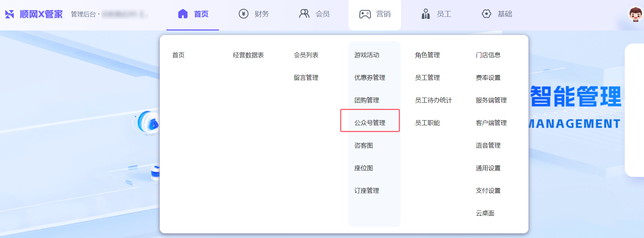Open 公众号管理 from the marketing menu
Screen dimensions: 644x238
(370, 123)
